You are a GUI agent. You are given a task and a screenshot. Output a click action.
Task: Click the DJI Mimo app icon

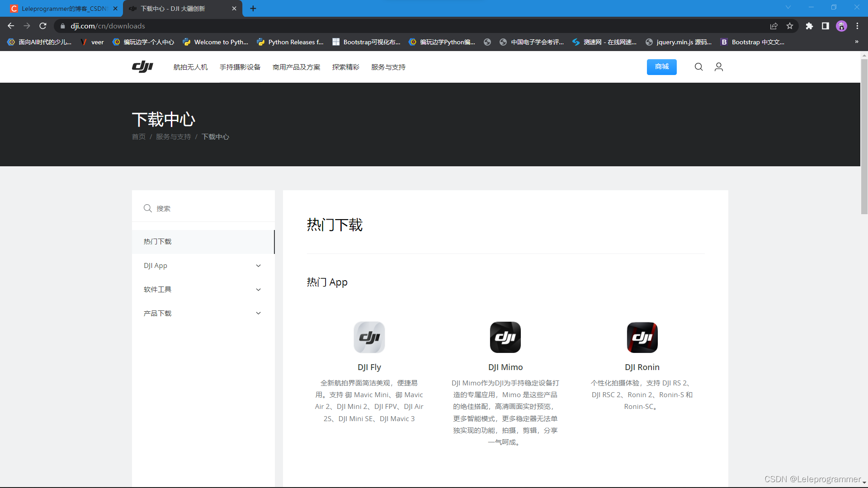pos(505,337)
